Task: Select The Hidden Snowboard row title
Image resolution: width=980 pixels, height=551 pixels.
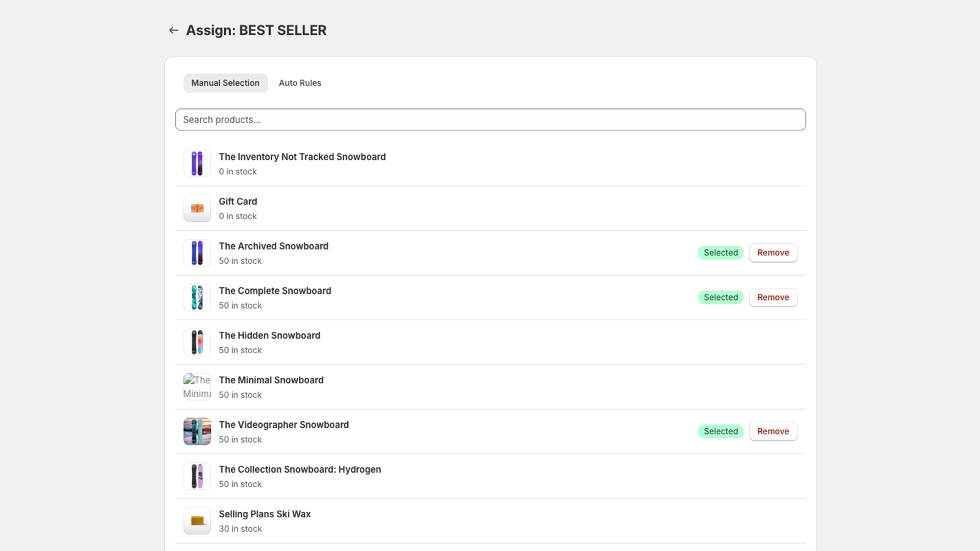Action: 269,335
